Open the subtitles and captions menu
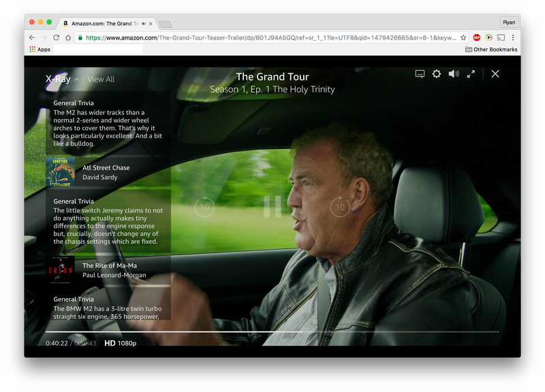 coord(420,74)
